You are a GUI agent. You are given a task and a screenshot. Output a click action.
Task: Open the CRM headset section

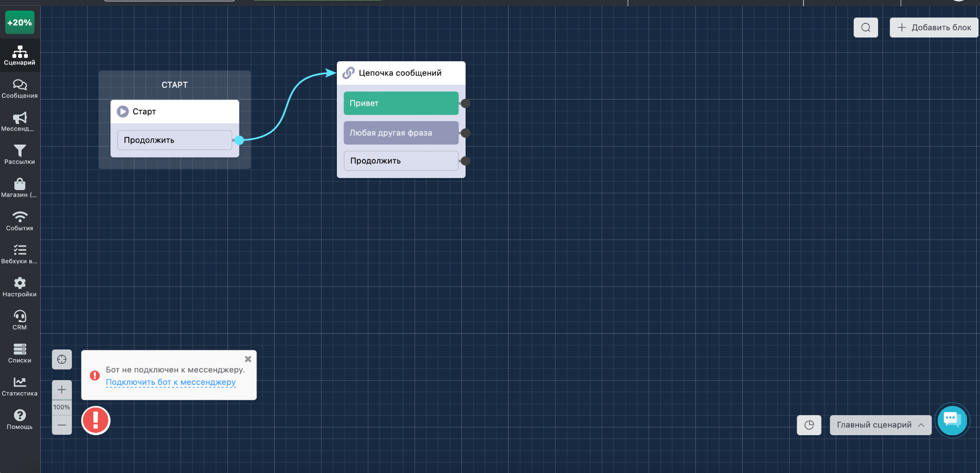[x=20, y=320]
